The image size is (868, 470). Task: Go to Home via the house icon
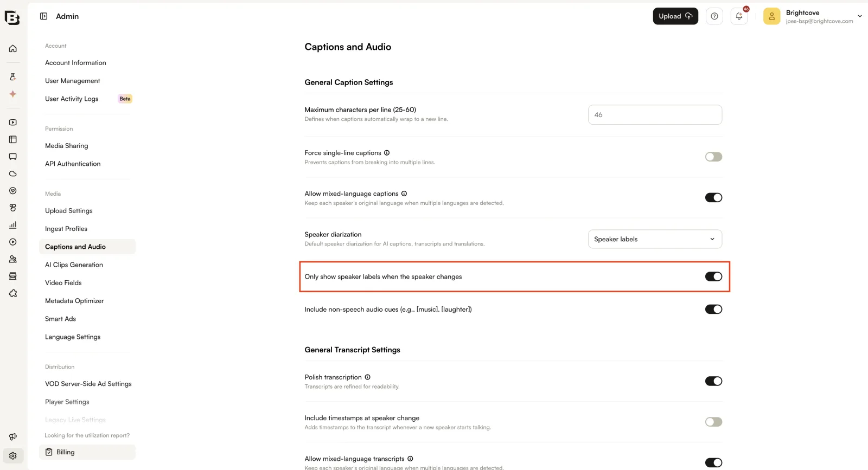tap(13, 49)
